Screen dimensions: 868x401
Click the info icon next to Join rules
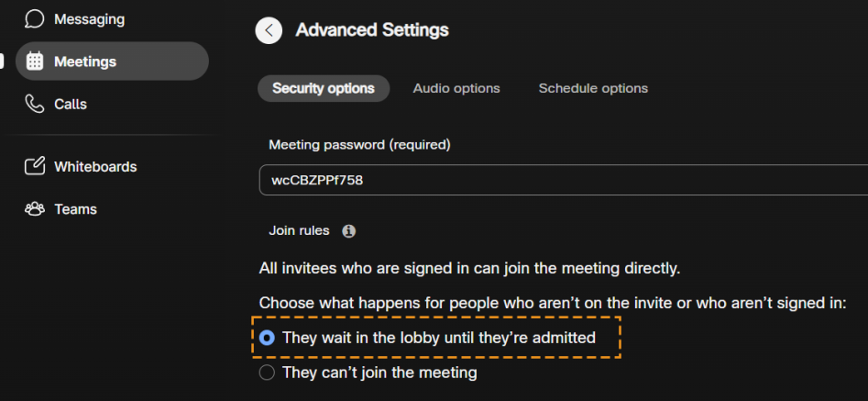pyautogui.click(x=348, y=231)
